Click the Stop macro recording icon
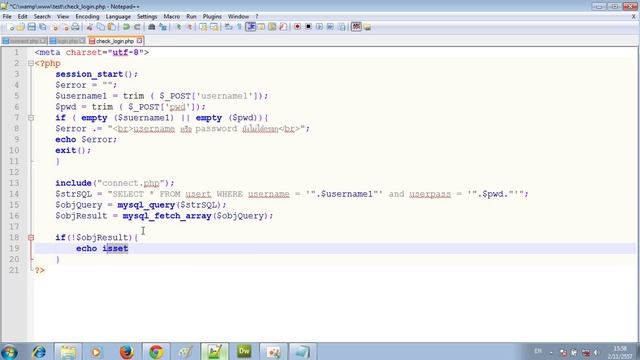 click(308, 27)
